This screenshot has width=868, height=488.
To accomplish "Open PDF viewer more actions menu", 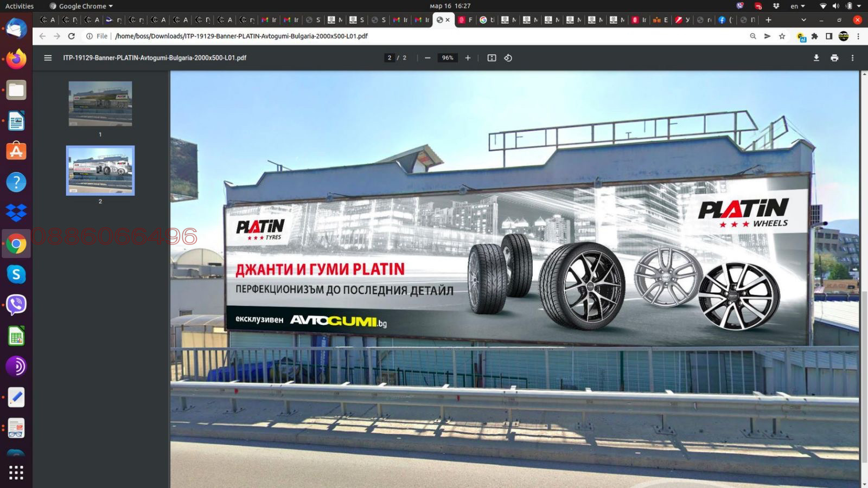I will pos(852,58).
